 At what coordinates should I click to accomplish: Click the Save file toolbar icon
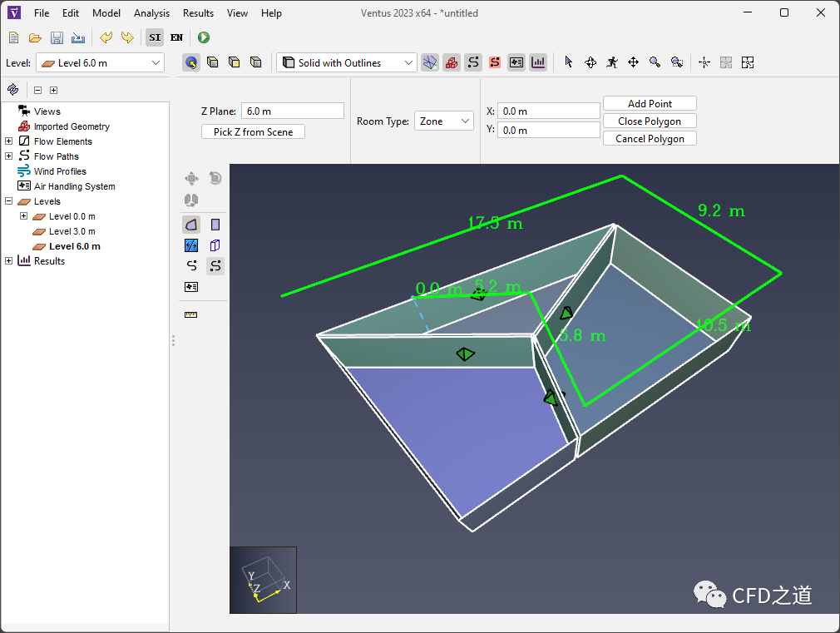[57, 37]
